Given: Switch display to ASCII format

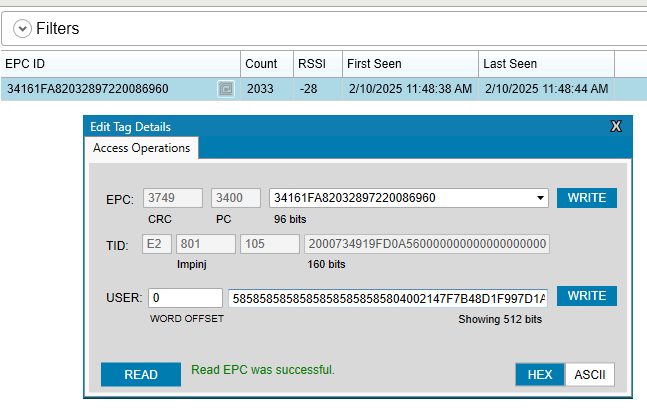Looking at the screenshot, I should click(590, 374).
